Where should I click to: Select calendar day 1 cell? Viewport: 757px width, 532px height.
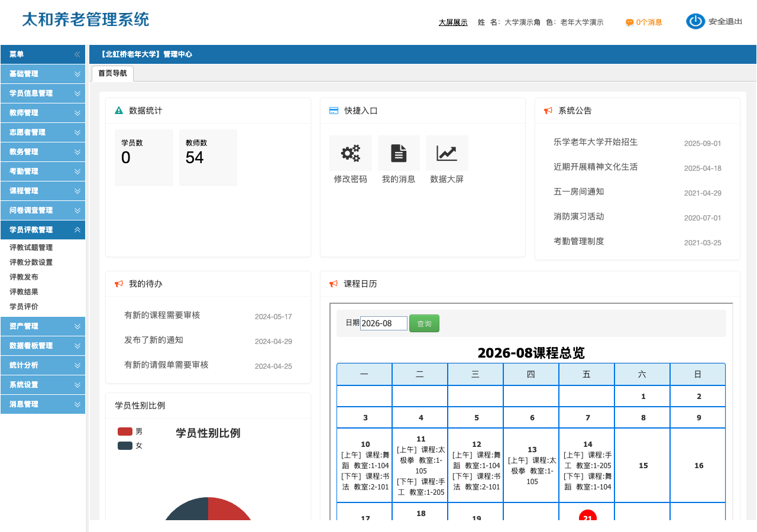[642, 396]
